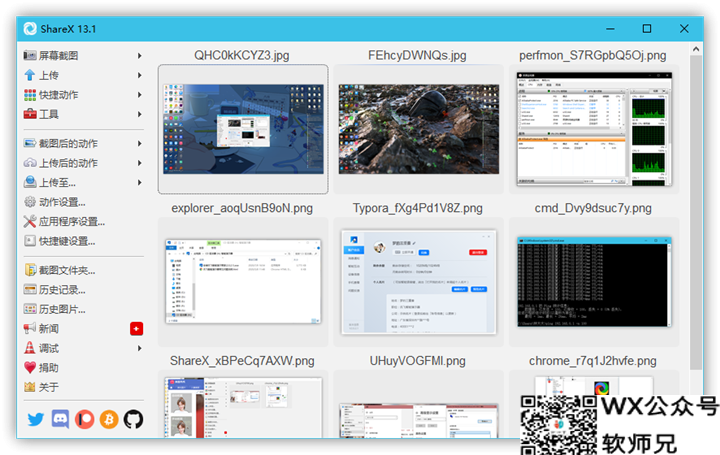This screenshot has width=720, height=455.
Task: Expand the 截图后的动作 submenu arrow
Action: (140, 143)
